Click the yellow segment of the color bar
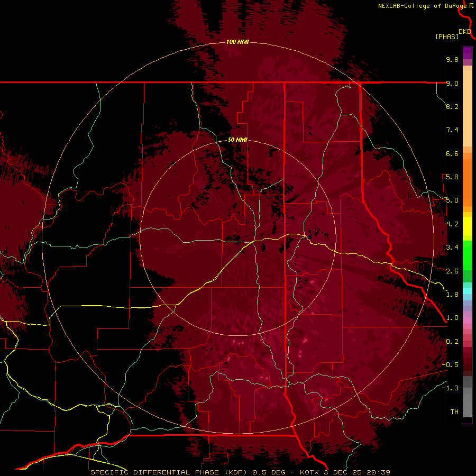Viewport: 476px width, 476px height. point(467,226)
